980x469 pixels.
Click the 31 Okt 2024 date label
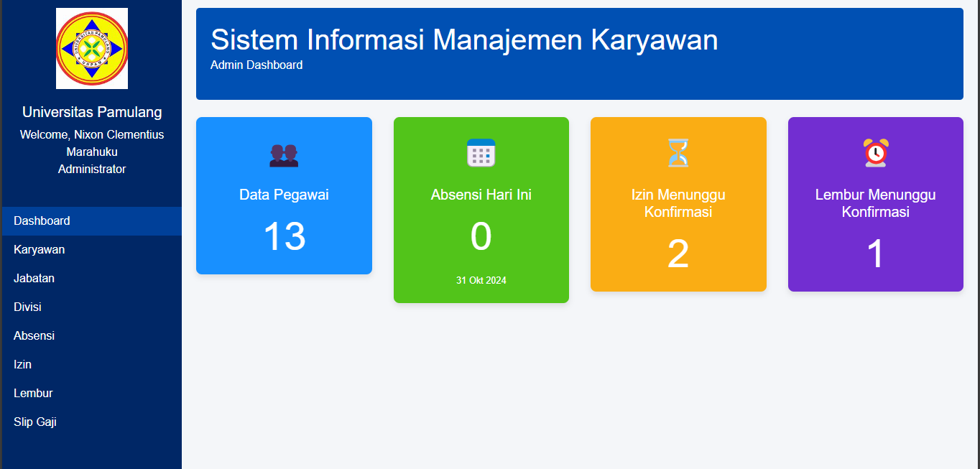click(481, 280)
